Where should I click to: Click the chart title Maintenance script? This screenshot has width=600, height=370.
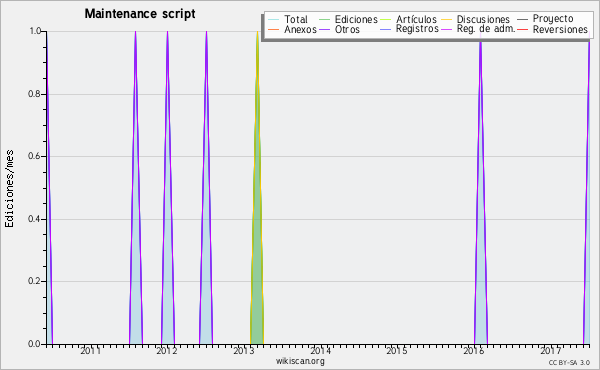tap(140, 14)
